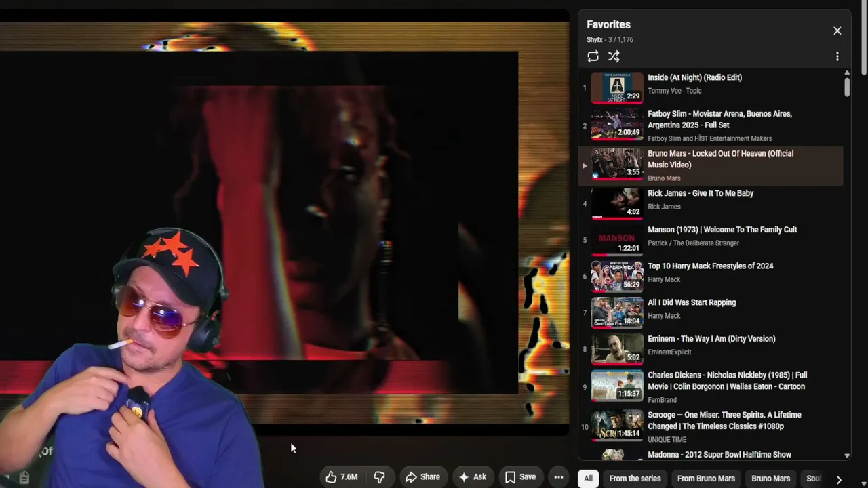Click the playlist panel scrollbar thumb
The image size is (868, 488).
847,87
